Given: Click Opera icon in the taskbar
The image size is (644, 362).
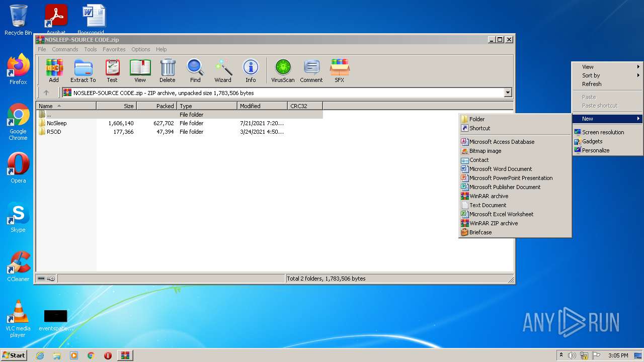Looking at the screenshot, I should (x=108, y=355).
